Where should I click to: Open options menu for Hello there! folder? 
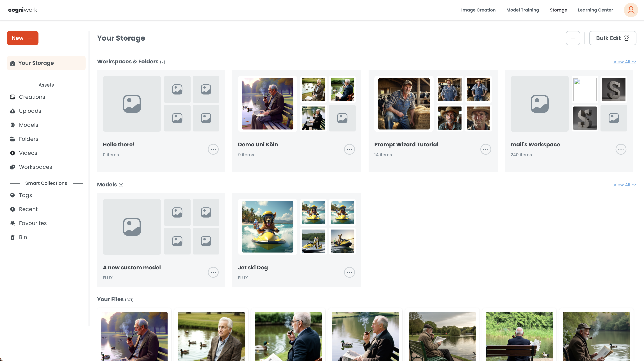coord(213,149)
